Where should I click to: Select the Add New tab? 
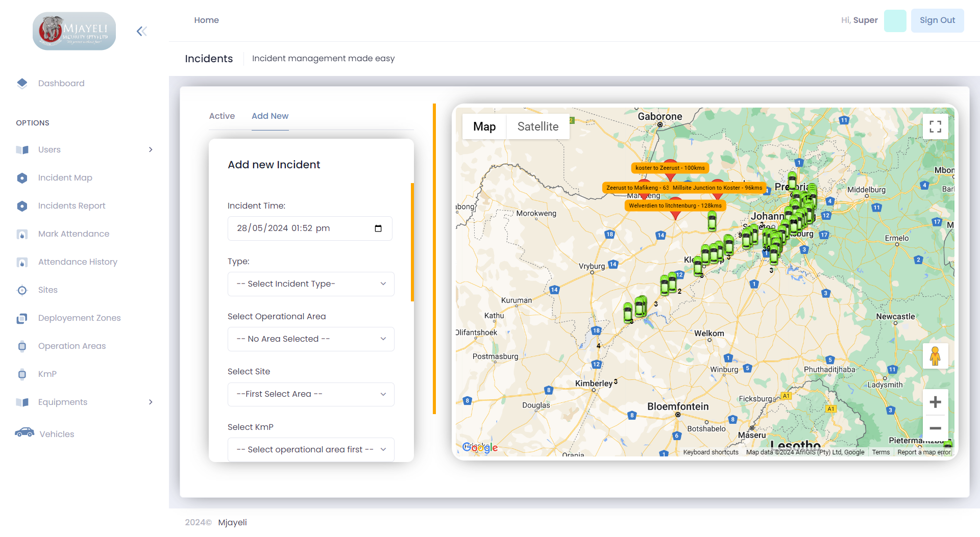270,116
